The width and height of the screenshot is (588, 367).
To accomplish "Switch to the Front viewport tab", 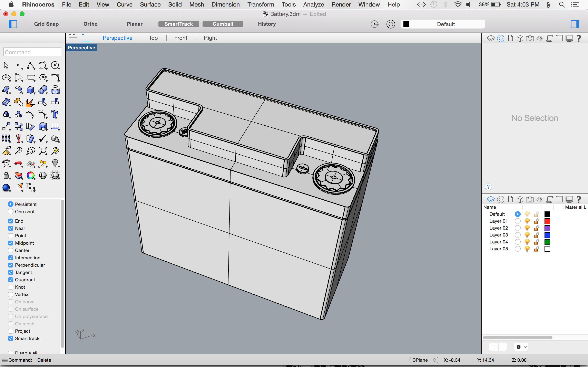I will [x=180, y=38].
